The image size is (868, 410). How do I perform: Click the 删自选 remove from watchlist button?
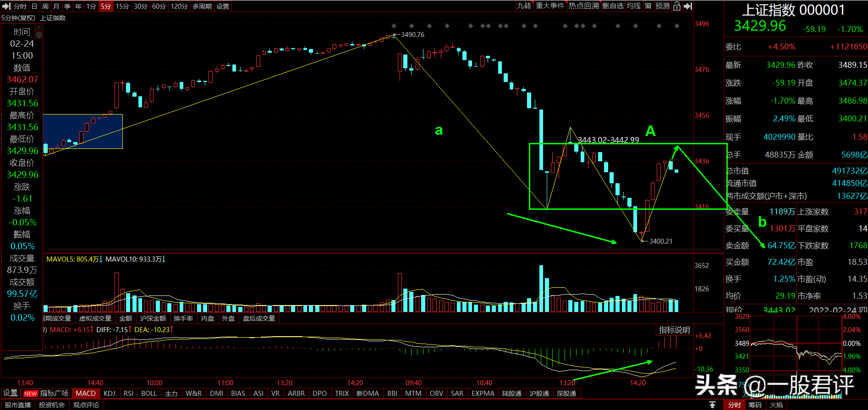613,6
